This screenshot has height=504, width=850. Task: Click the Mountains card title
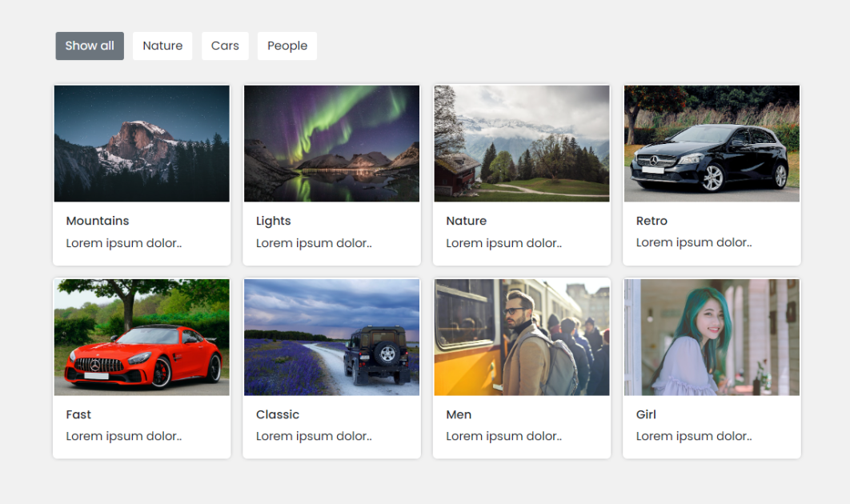pyautogui.click(x=98, y=221)
